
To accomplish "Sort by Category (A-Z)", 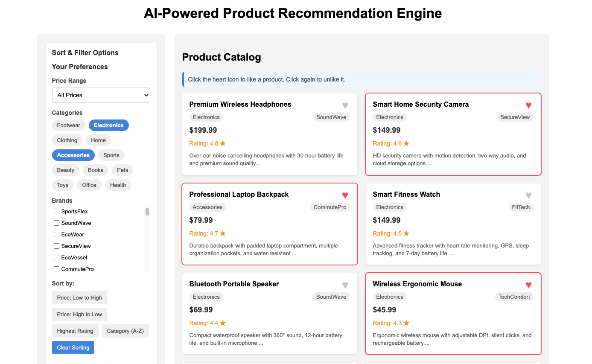I will pyautogui.click(x=125, y=331).
